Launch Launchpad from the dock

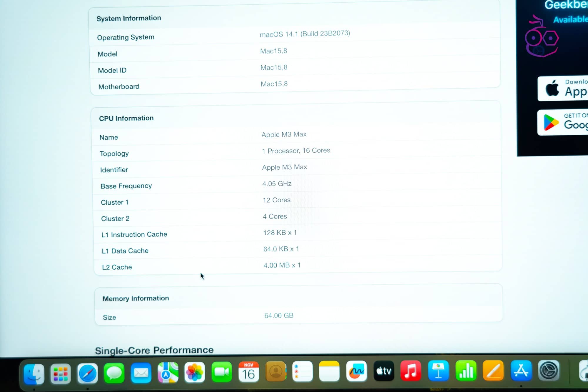[x=61, y=374]
